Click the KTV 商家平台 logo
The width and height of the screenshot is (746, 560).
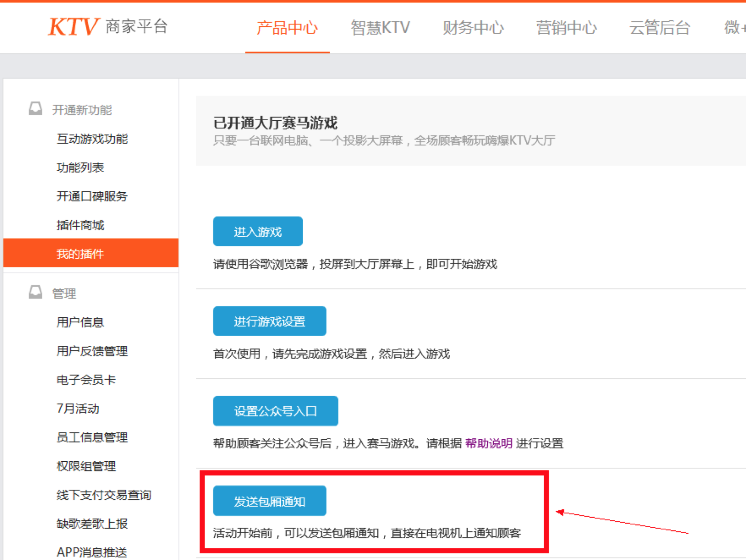(108, 27)
